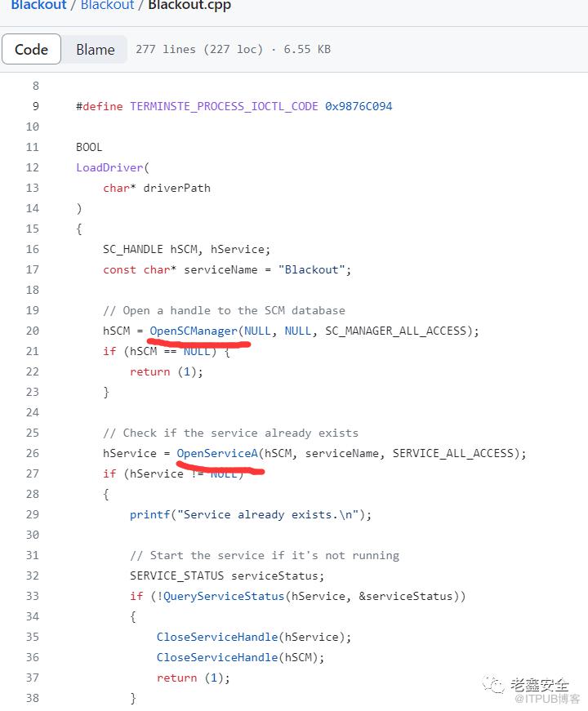Switch to the Blame tab

pos(96,49)
